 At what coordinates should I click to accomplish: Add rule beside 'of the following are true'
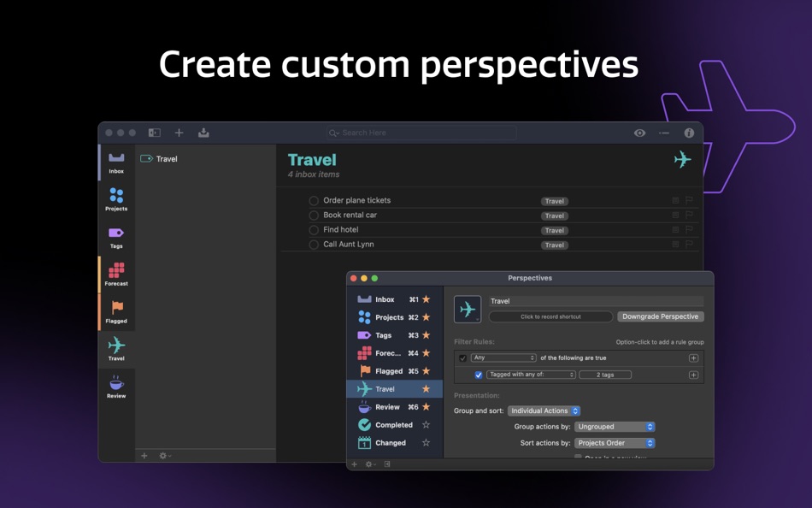tap(693, 357)
